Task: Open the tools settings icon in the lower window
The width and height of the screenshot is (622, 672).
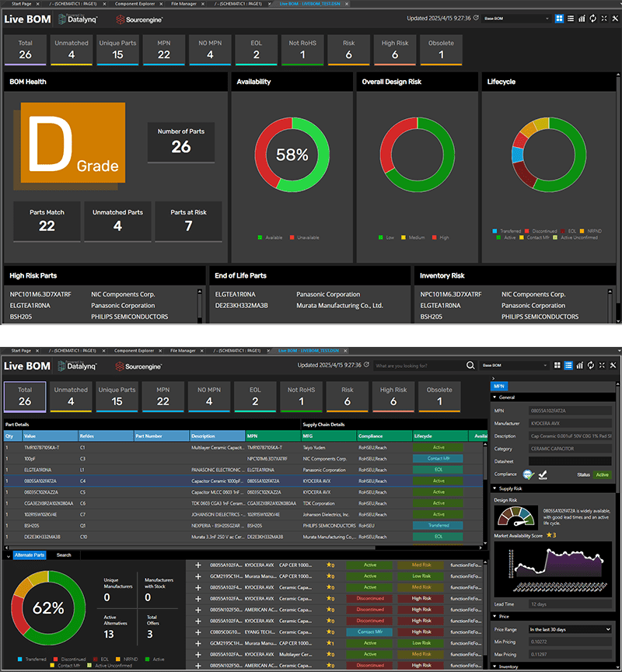Action: click(613, 365)
